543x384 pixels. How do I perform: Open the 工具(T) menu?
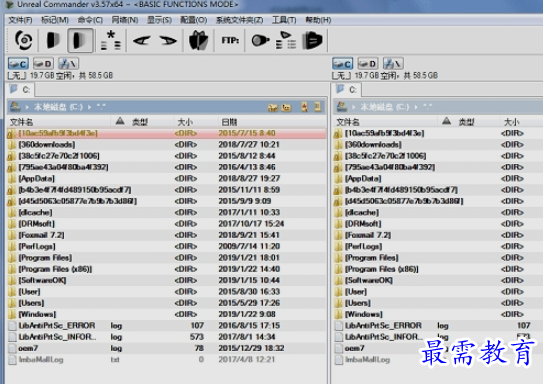284,20
